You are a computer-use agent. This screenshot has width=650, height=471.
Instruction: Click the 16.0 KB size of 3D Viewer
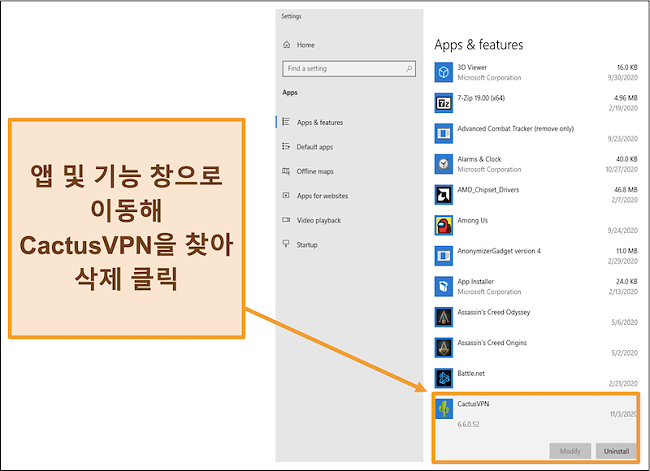point(627,67)
